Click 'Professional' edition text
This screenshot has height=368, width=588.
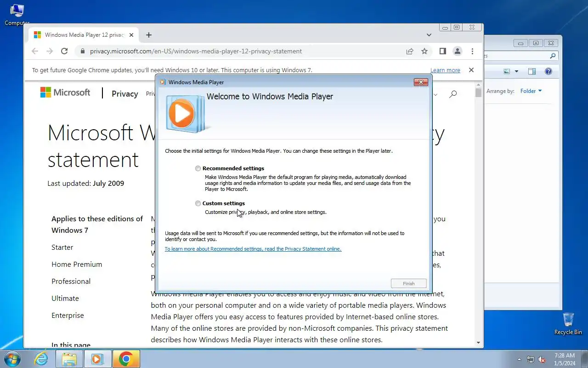coord(71,282)
